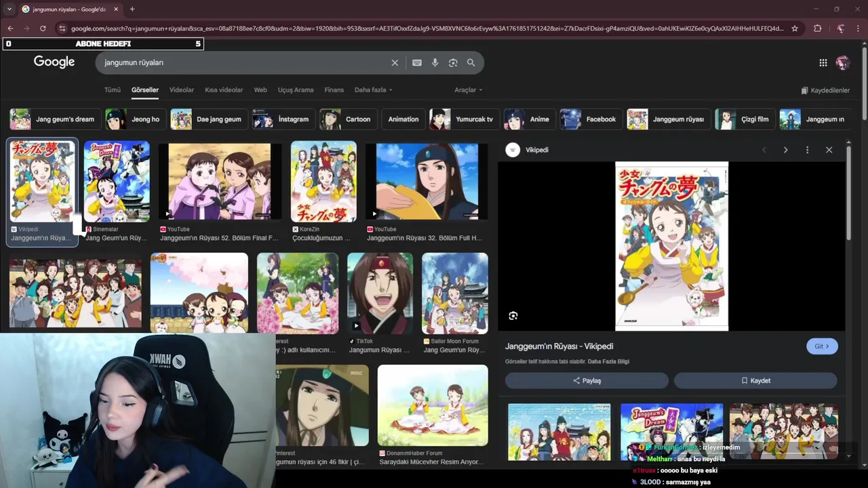Open the Google apps grid
The height and width of the screenshot is (488, 868).
tap(823, 62)
